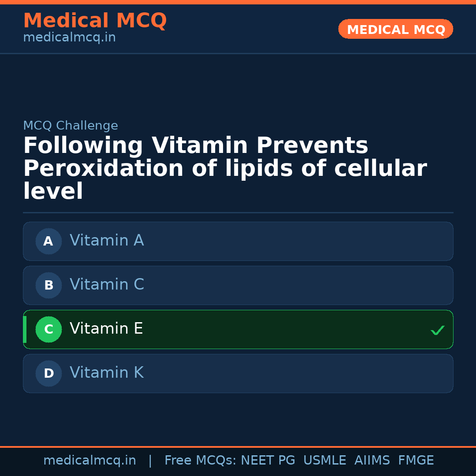This screenshot has height=476, width=476.
Task: Open medicalmcq.in link in the footer
Action: click(x=89, y=461)
